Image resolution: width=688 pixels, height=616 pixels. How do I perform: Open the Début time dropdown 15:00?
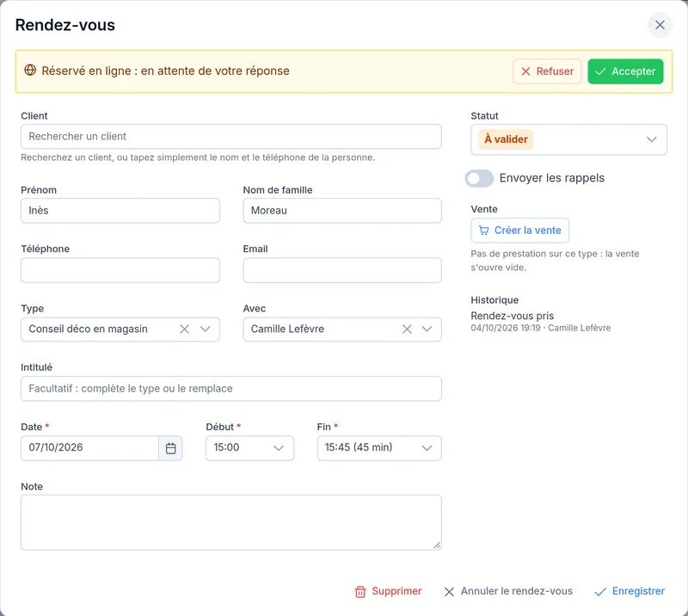click(249, 448)
